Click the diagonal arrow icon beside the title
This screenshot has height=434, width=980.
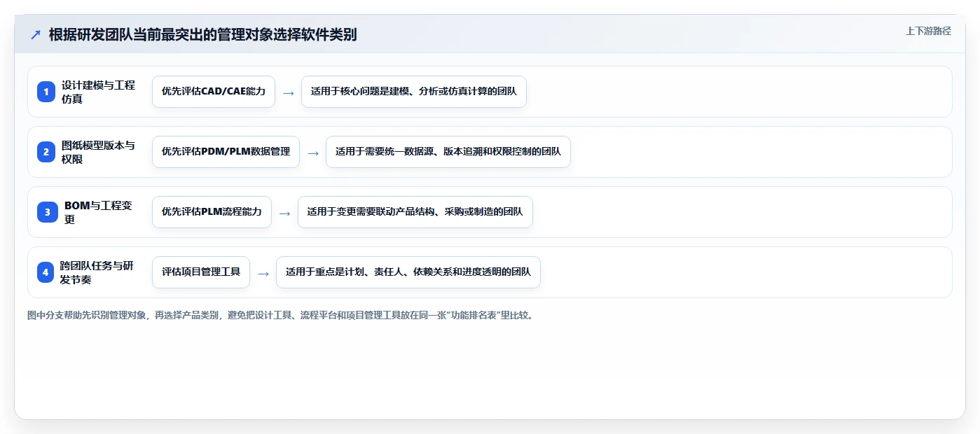click(36, 35)
